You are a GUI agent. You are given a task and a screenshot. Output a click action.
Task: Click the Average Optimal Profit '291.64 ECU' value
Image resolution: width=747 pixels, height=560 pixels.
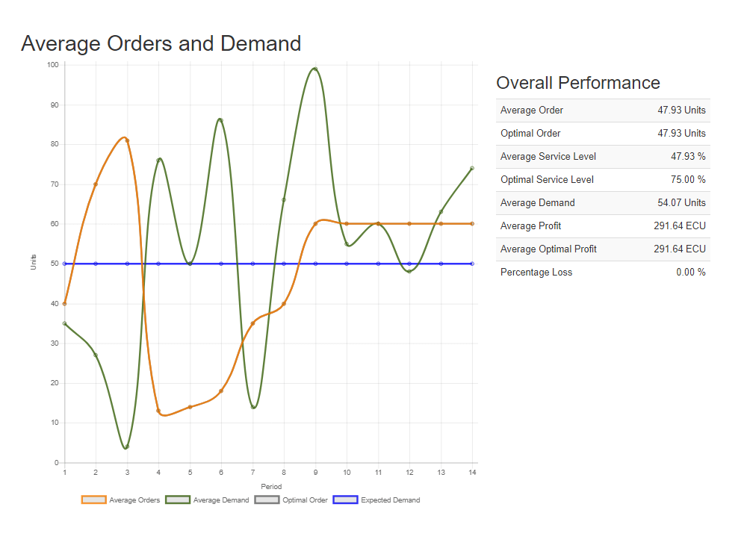[x=679, y=249]
